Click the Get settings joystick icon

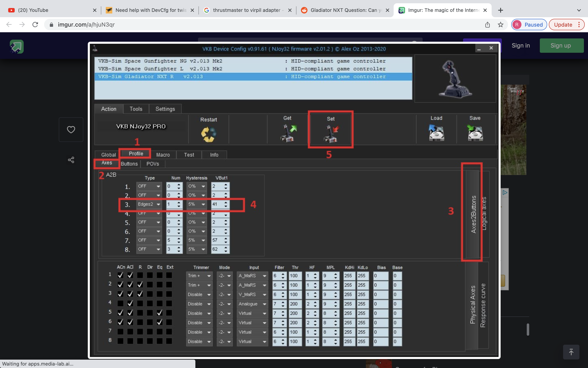[288, 133]
